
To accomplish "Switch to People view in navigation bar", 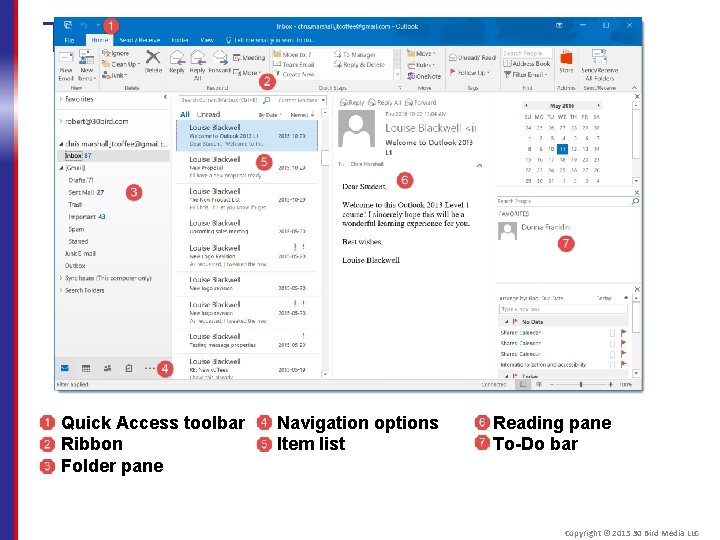I will (107, 368).
